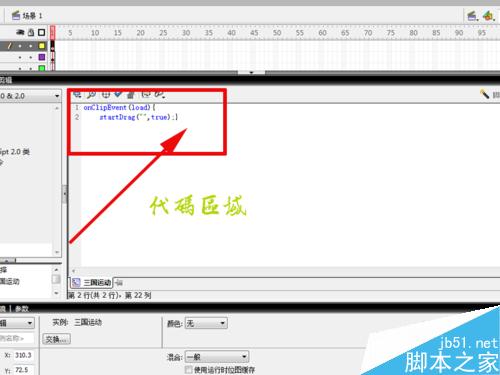Click the Check syntax icon
Viewport: 500px width, 375px height.
point(118,95)
